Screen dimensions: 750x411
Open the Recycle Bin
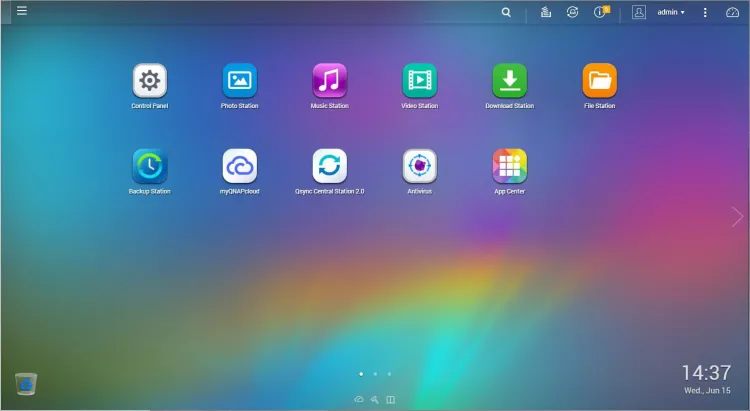[26, 383]
